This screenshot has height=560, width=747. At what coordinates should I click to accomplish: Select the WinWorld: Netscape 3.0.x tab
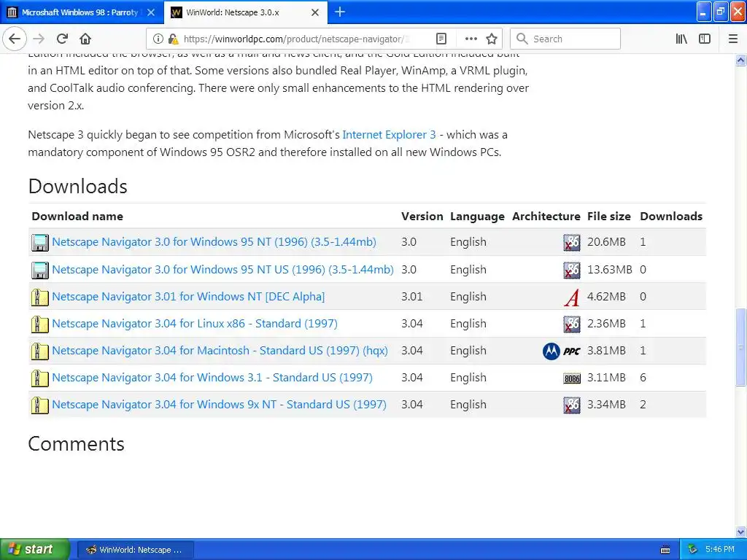click(x=233, y=12)
